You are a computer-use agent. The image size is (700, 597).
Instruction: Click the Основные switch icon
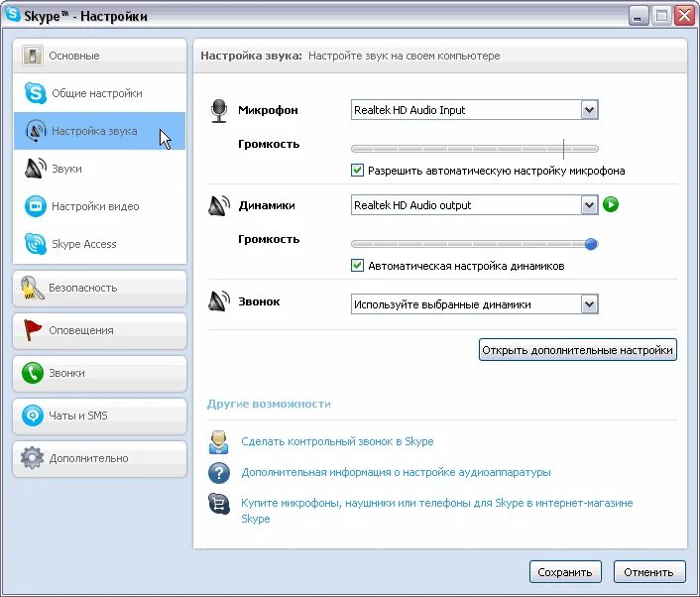tap(33, 56)
